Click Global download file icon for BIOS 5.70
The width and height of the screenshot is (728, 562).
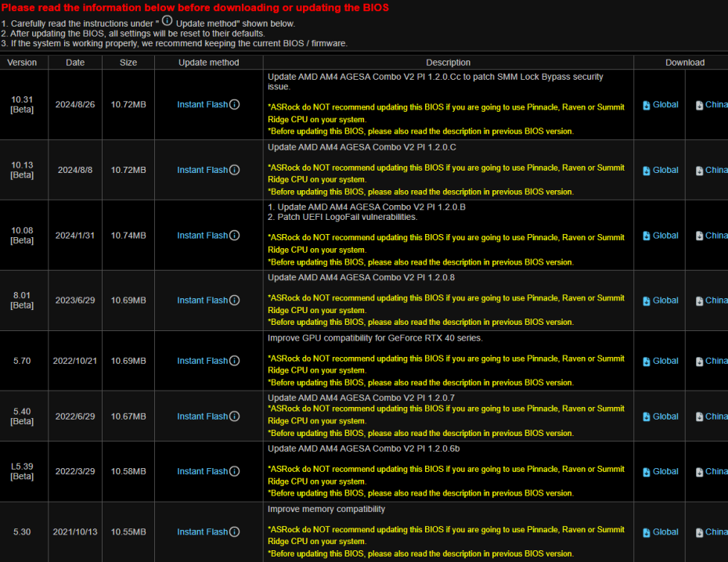tap(647, 362)
